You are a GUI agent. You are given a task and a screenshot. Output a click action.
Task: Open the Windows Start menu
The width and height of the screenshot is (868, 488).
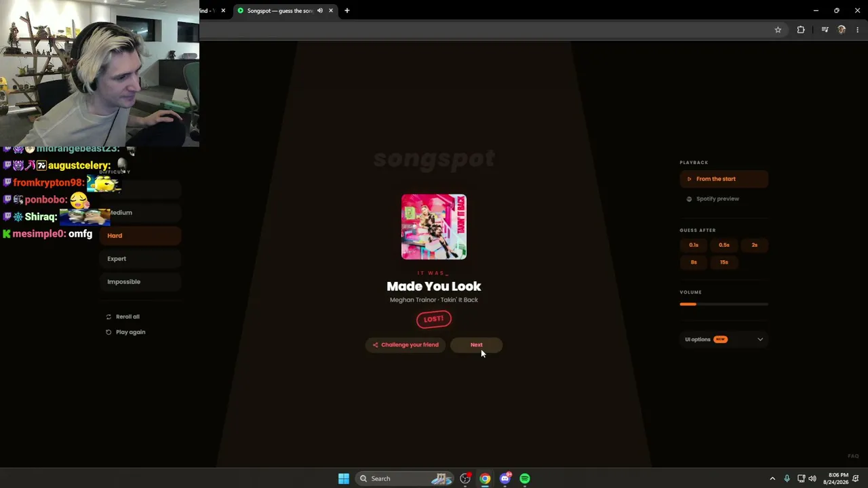tap(344, 479)
